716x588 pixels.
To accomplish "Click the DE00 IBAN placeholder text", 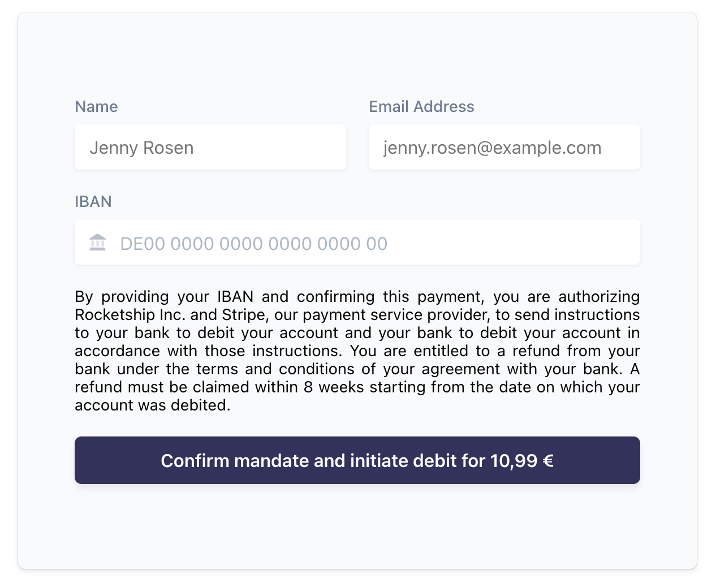I will point(253,244).
